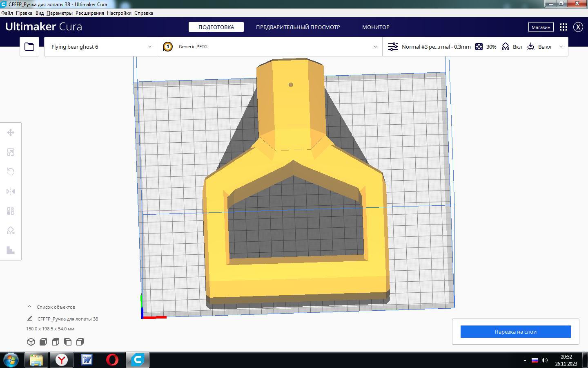Switch to left side view cube icon

(68, 342)
